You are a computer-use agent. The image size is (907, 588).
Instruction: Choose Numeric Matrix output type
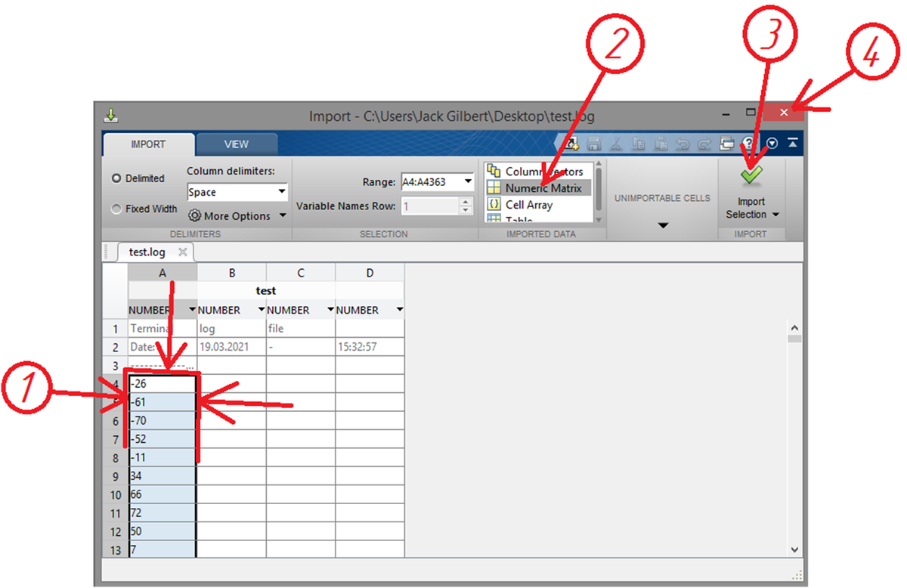click(x=538, y=188)
